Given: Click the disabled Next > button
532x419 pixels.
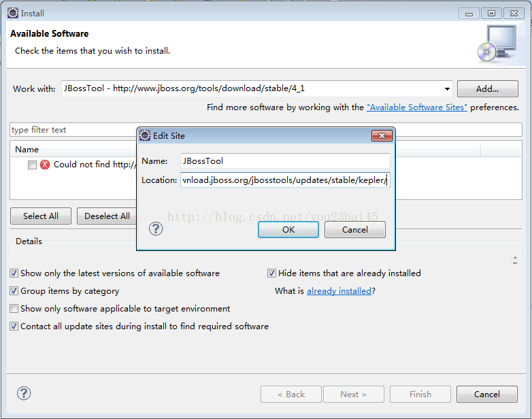Looking at the screenshot, I should coord(354,395).
